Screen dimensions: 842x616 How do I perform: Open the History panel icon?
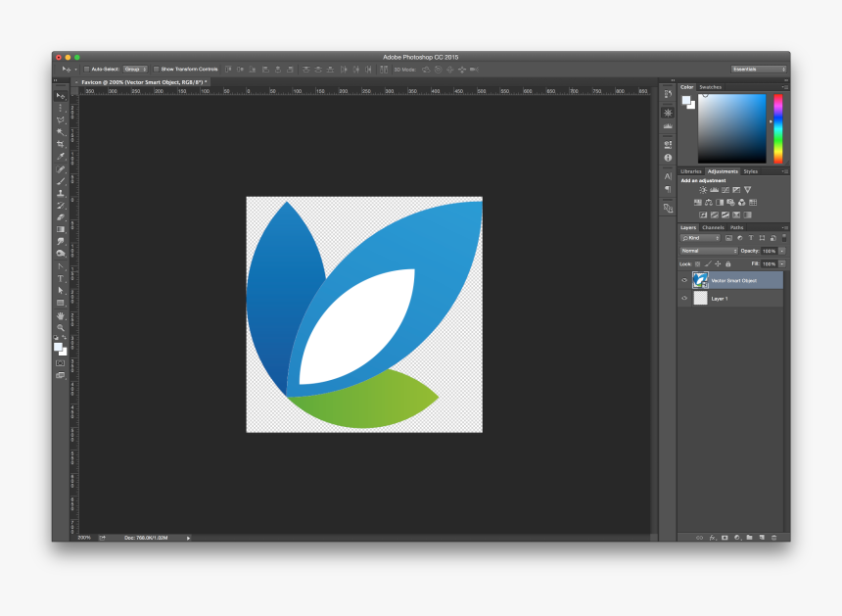pyautogui.click(x=668, y=94)
